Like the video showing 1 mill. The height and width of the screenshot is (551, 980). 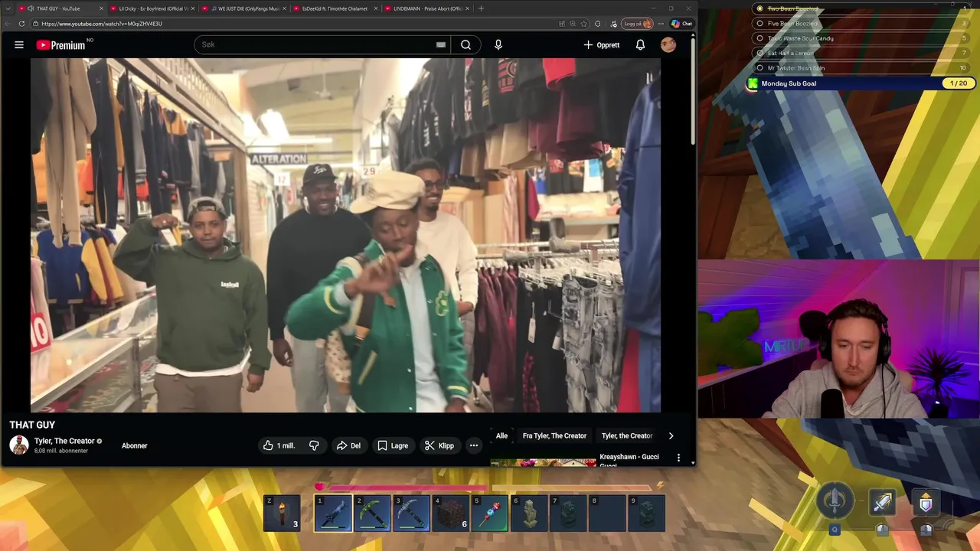pos(279,445)
